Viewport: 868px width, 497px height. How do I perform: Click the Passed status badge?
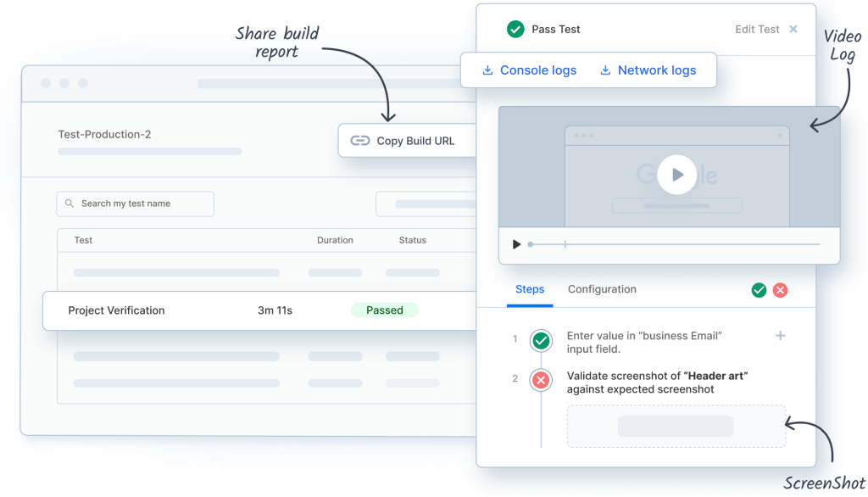coord(385,310)
